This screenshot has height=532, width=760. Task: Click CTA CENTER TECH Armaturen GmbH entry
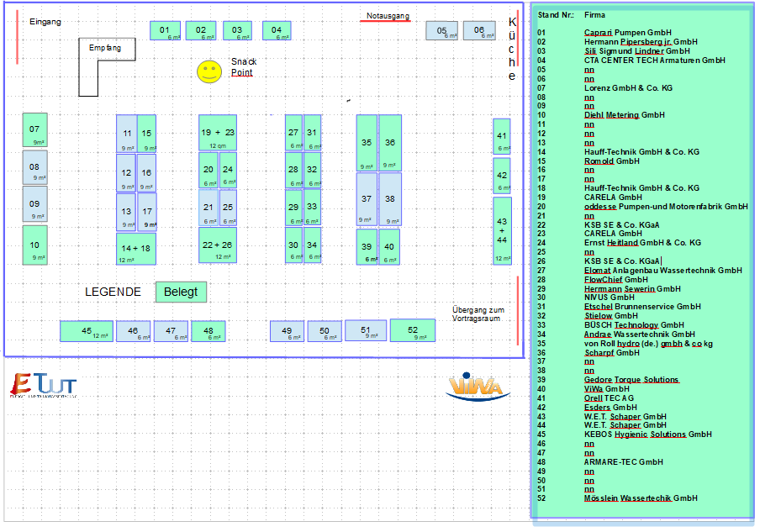[x=655, y=60]
